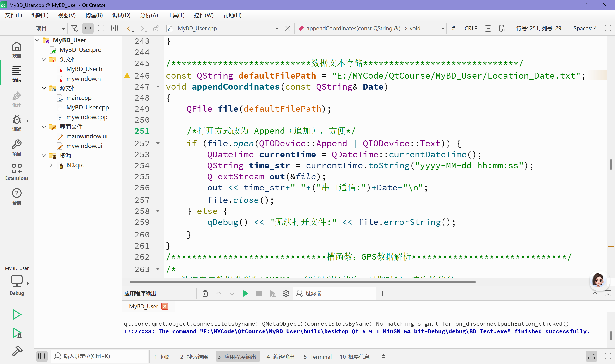
Task: Click the filter tree icon in project panel
Action: click(x=74, y=29)
